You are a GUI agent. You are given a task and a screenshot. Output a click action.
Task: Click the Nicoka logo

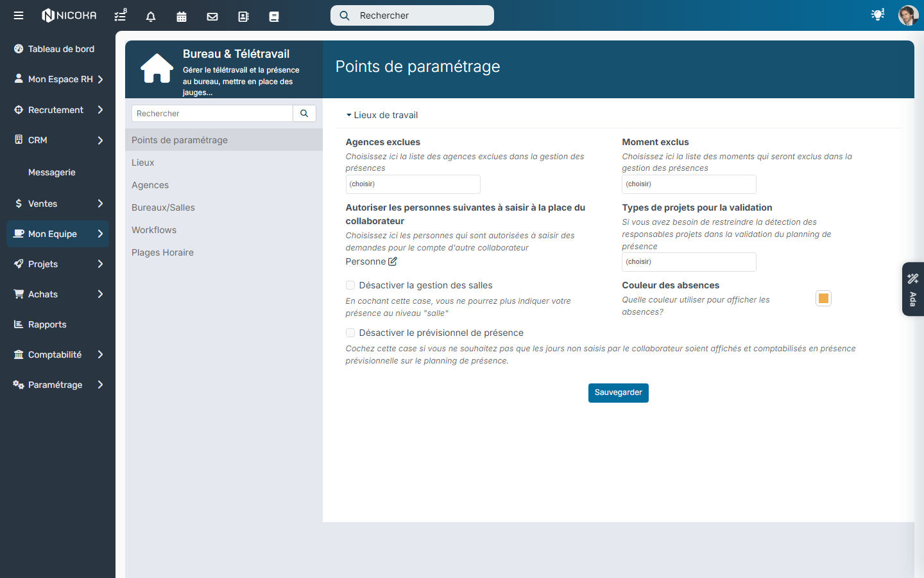point(69,15)
